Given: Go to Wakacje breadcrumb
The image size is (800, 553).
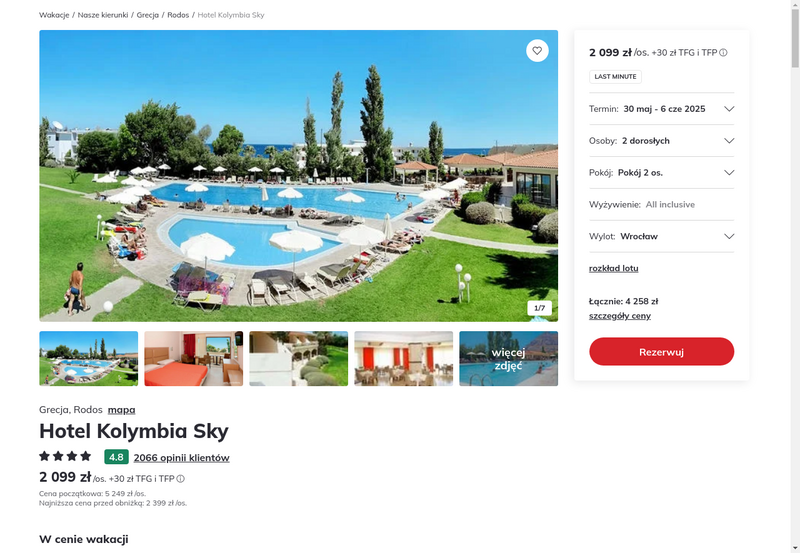Looking at the screenshot, I should pos(54,15).
